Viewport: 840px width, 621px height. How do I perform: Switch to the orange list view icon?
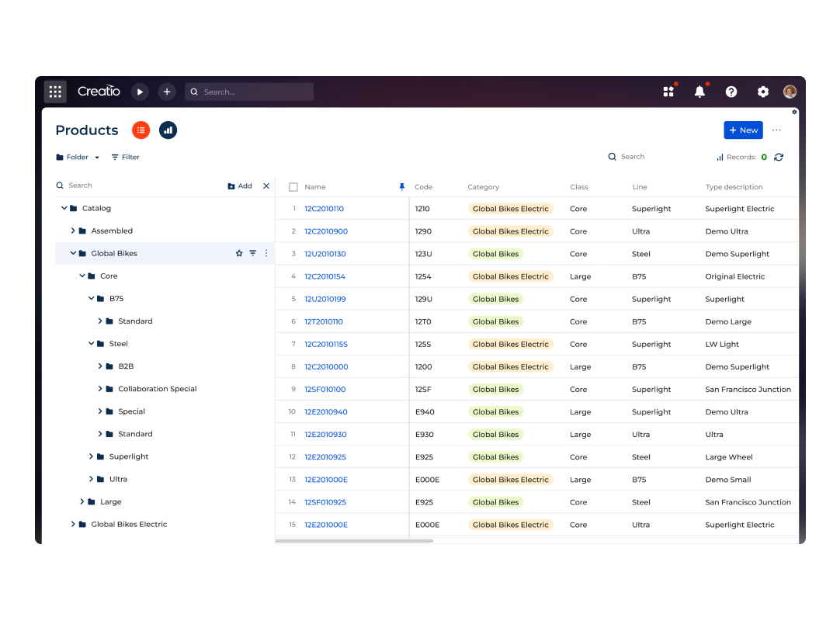[141, 130]
